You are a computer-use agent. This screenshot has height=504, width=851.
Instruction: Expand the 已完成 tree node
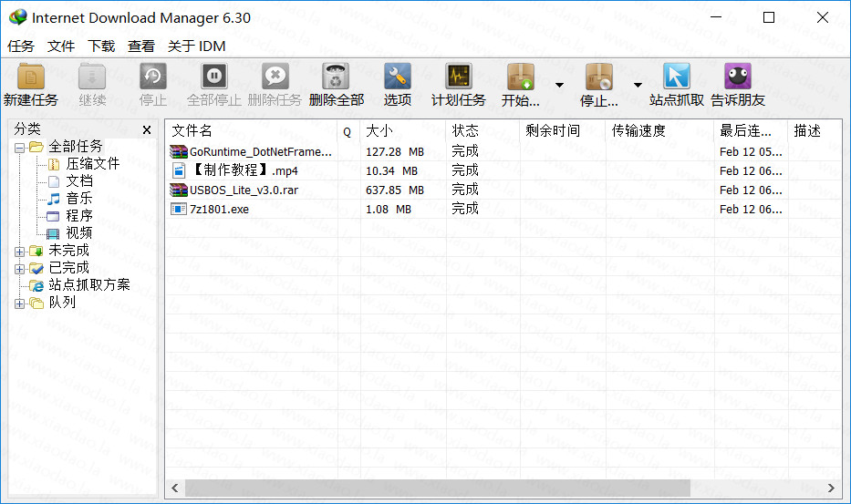click(19, 269)
